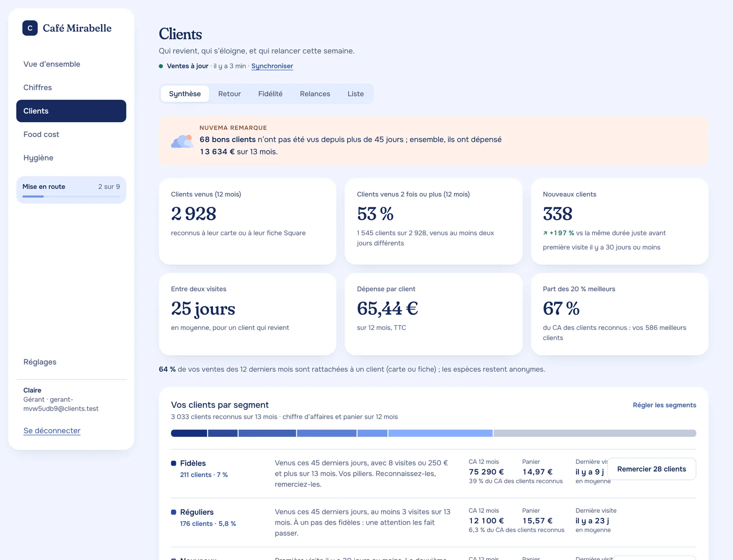This screenshot has height=560, width=733.
Task: Click the Part des 20 % meilleurs value 67 %
Action: pyautogui.click(x=561, y=309)
